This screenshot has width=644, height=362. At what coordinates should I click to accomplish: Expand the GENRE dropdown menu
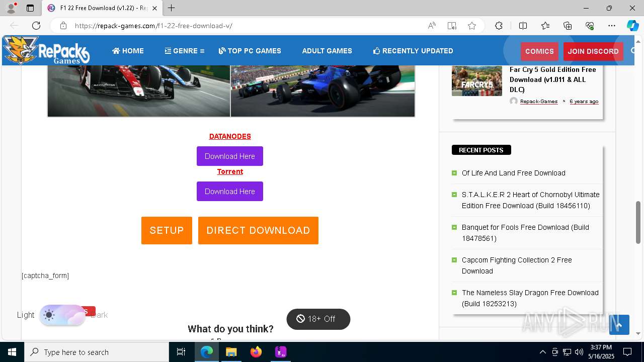tap(185, 51)
